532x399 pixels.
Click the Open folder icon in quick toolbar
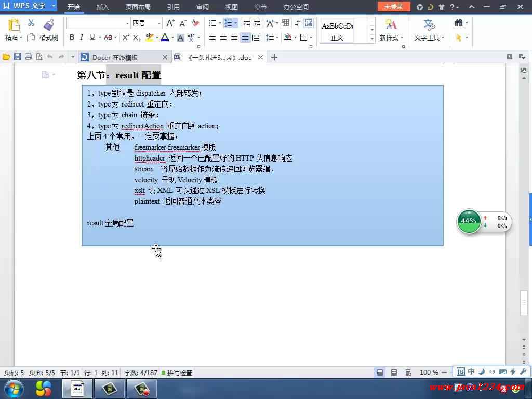coord(6,57)
